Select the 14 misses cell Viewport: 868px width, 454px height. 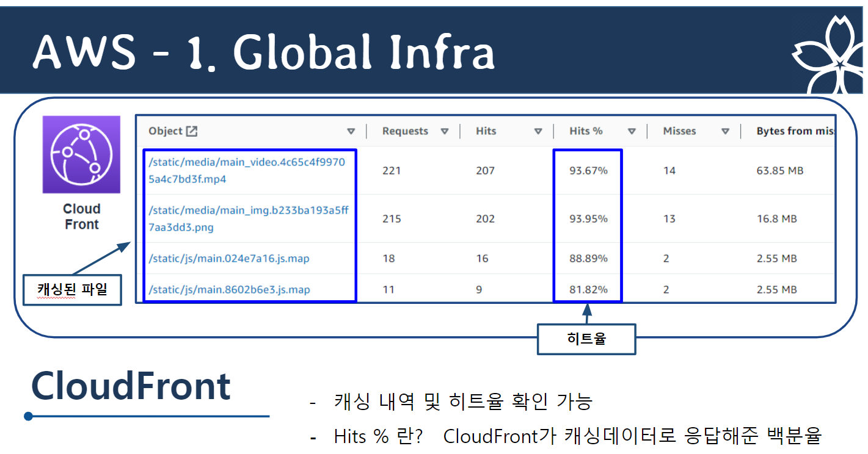(x=669, y=171)
